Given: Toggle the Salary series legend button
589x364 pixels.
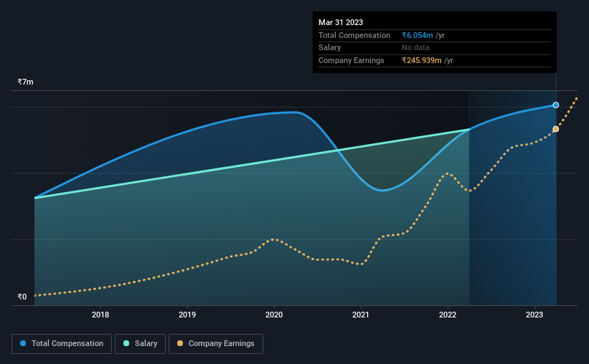Looking at the screenshot, I should (140, 344).
